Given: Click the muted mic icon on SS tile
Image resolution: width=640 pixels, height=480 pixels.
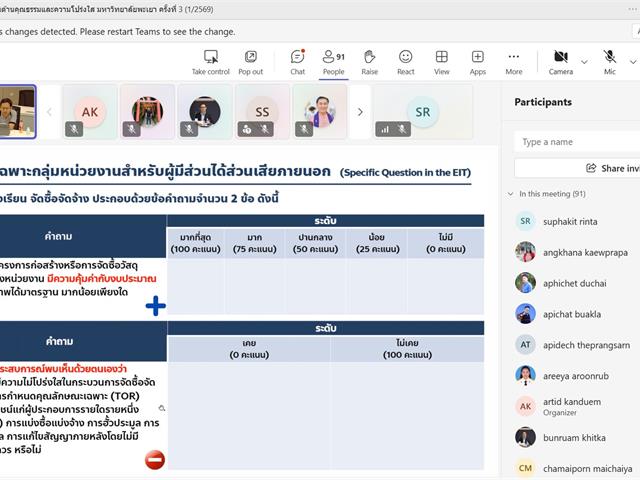Looking at the screenshot, I should tap(265, 129).
